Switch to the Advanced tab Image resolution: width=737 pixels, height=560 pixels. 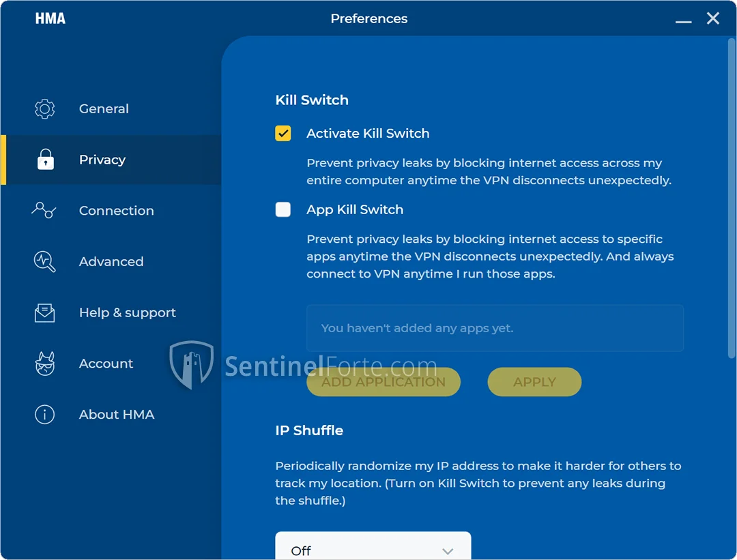[x=111, y=262]
